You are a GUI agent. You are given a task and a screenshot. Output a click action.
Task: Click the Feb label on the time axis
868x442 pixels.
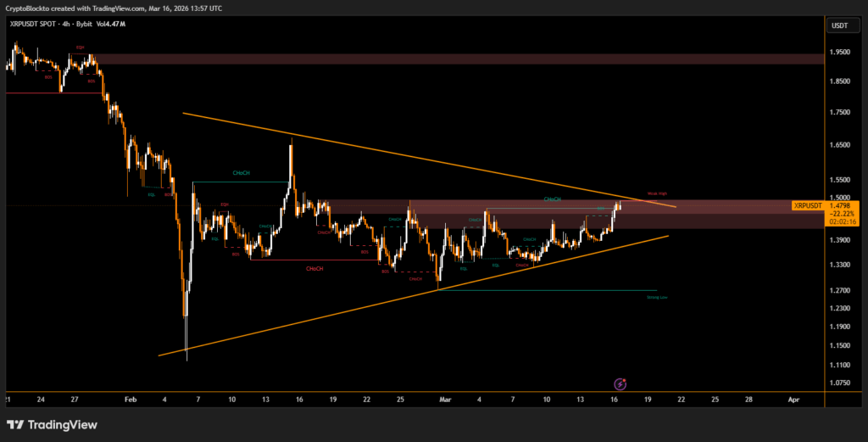(x=129, y=398)
